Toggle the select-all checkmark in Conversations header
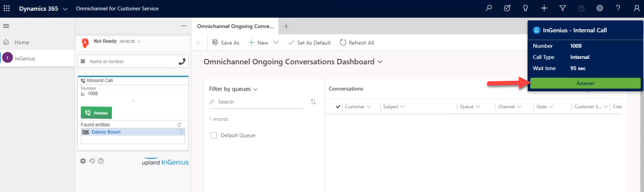 [x=338, y=107]
